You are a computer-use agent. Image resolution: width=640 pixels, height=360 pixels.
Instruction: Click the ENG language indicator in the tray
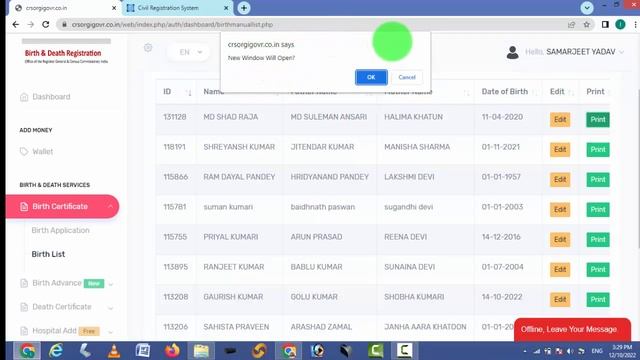click(x=597, y=351)
